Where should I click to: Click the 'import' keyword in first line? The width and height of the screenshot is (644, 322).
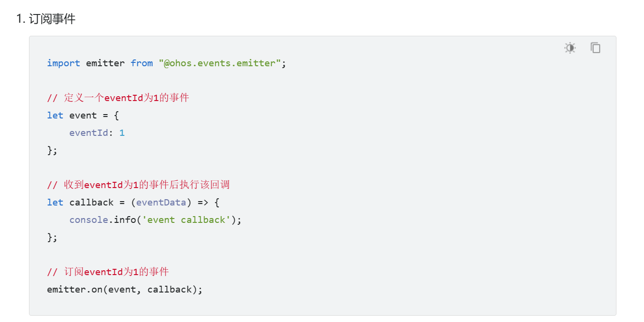point(63,63)
